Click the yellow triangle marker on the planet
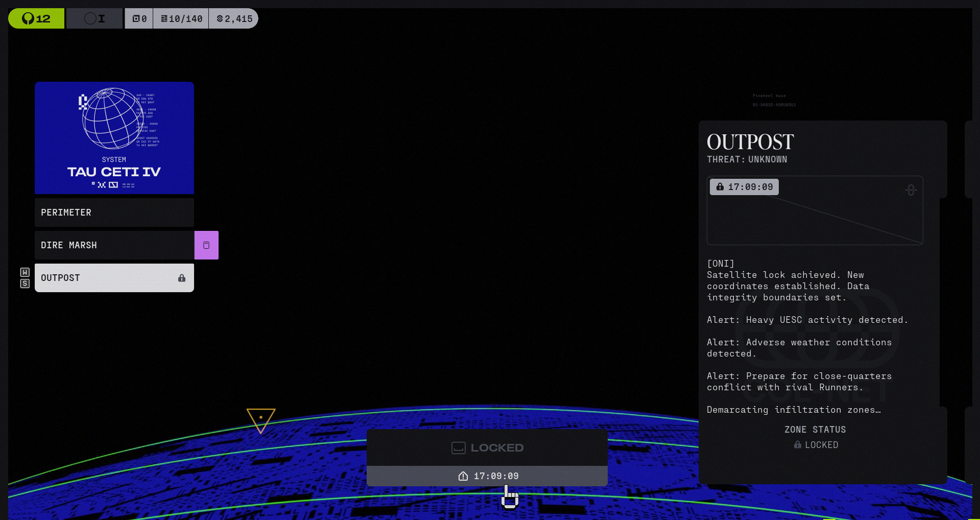Viewport: 980px width, 520px height. (260, 420)
